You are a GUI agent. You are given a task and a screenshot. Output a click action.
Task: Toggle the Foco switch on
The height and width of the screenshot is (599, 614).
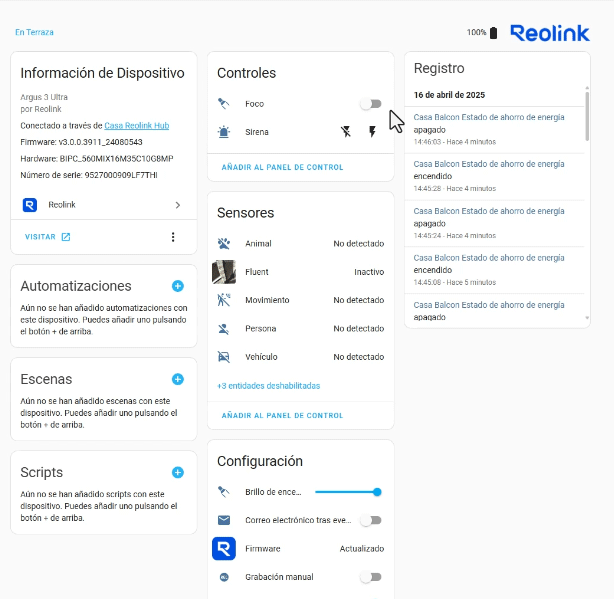371,104
